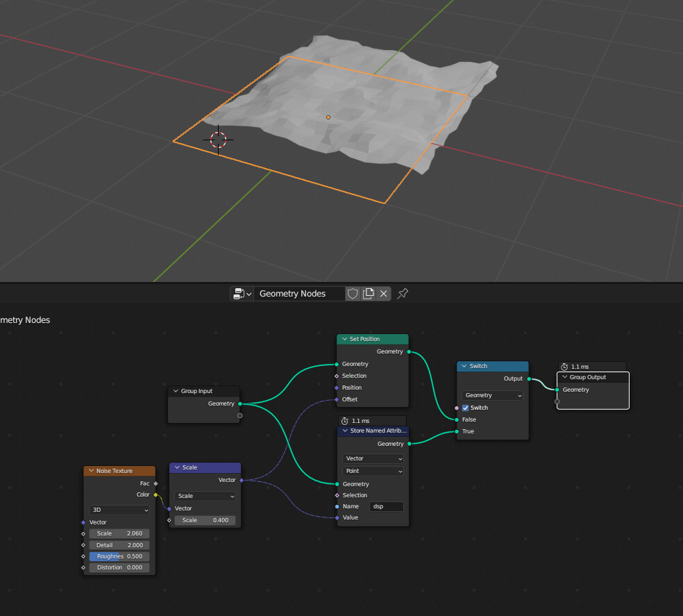Screen dimensions: 683x616
Task: Click the Store Named Attribute Value socket
Action: coord(337,518)
